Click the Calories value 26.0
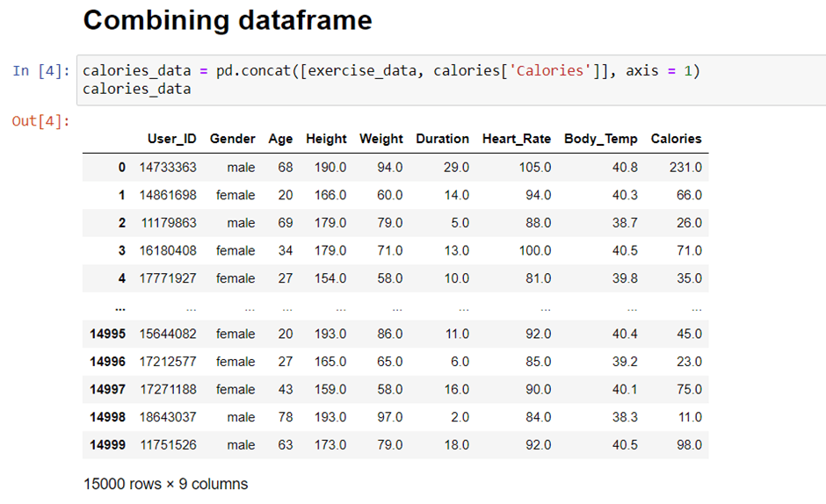826x504 pixels. 689,223
